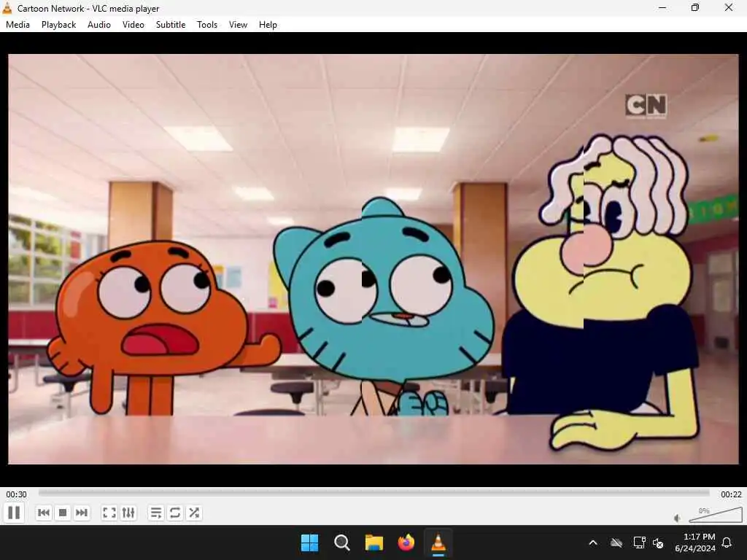Open the Tools menu

tap(207, 25)
